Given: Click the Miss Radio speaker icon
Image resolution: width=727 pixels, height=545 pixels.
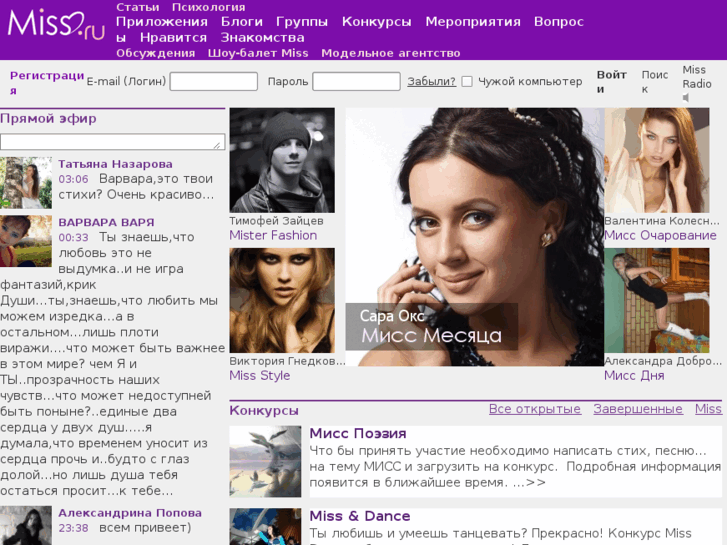Looking at the screenshot, I should pyautogui.click(x=687, y=99).
